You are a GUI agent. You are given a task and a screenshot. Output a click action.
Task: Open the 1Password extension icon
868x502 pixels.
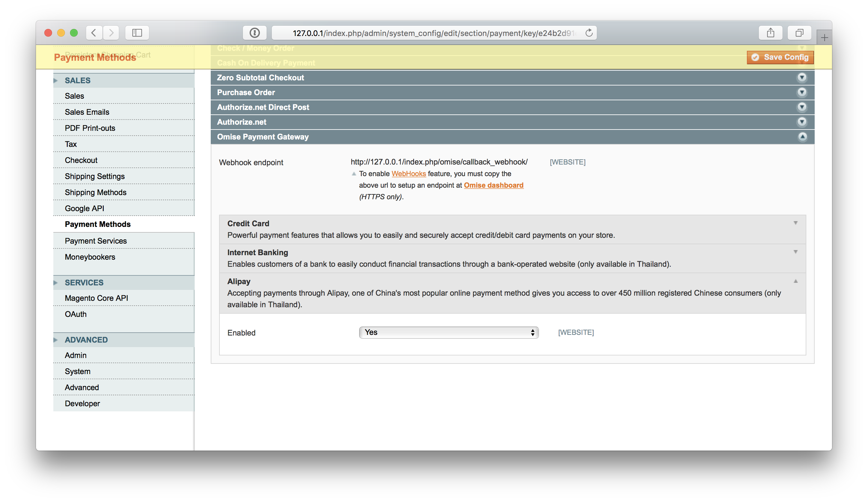[x=254, y=33]
